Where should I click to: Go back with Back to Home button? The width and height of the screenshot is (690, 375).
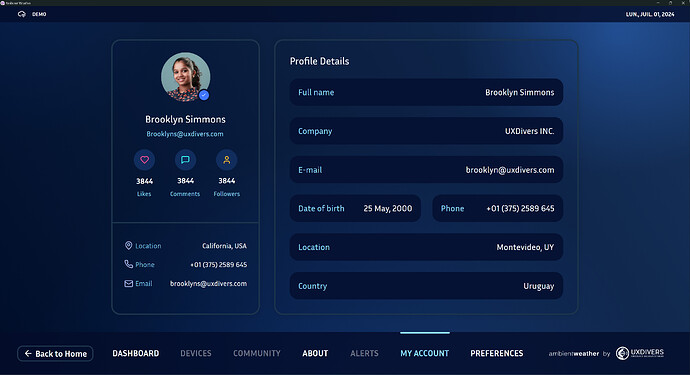click(55, 353)
